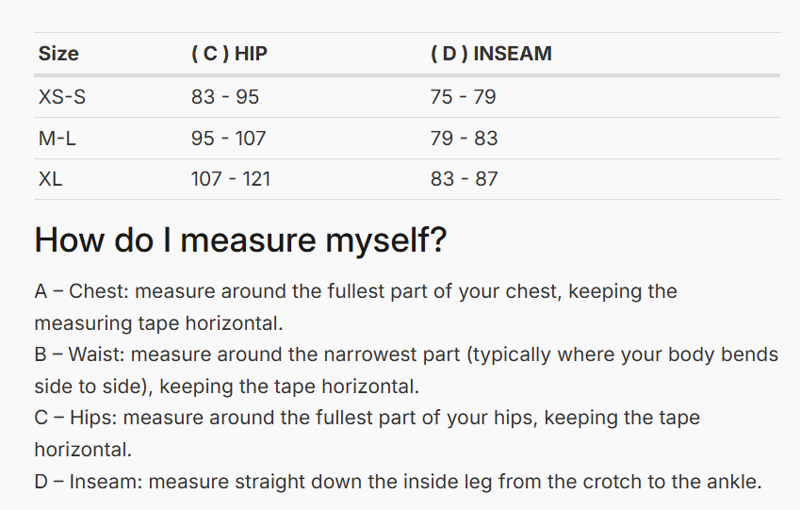Screen dimensions: 800x510
Task: Click the hip value 107 - 121
Action: (231, 179)
